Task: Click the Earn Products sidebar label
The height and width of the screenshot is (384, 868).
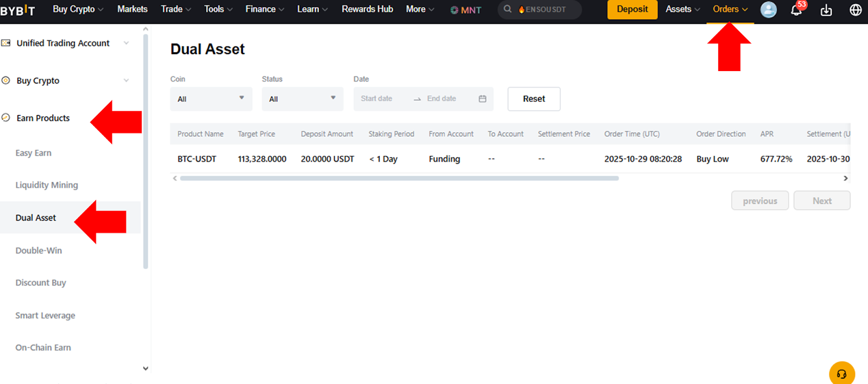Action: pyautogui.click(x=43, y=118)
